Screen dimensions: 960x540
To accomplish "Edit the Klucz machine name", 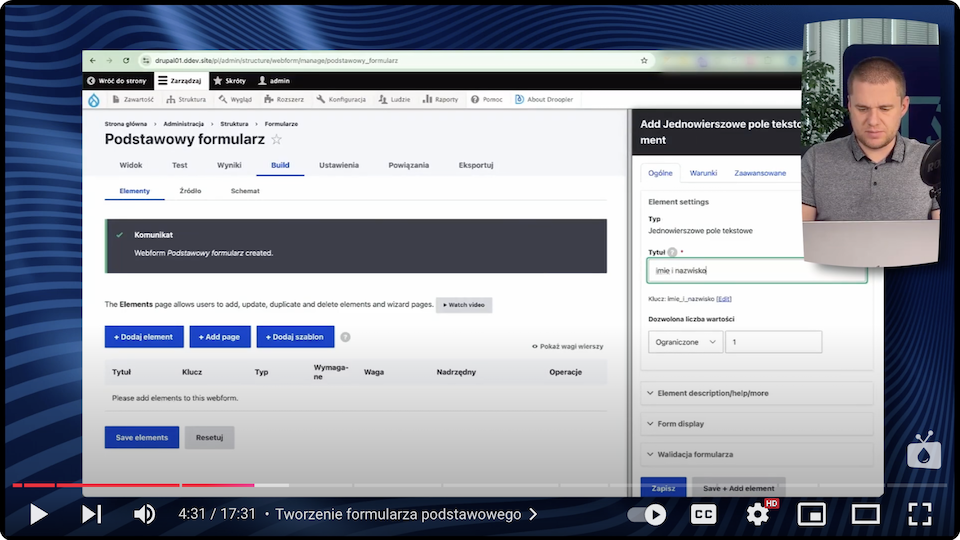I will coord(724,299).
